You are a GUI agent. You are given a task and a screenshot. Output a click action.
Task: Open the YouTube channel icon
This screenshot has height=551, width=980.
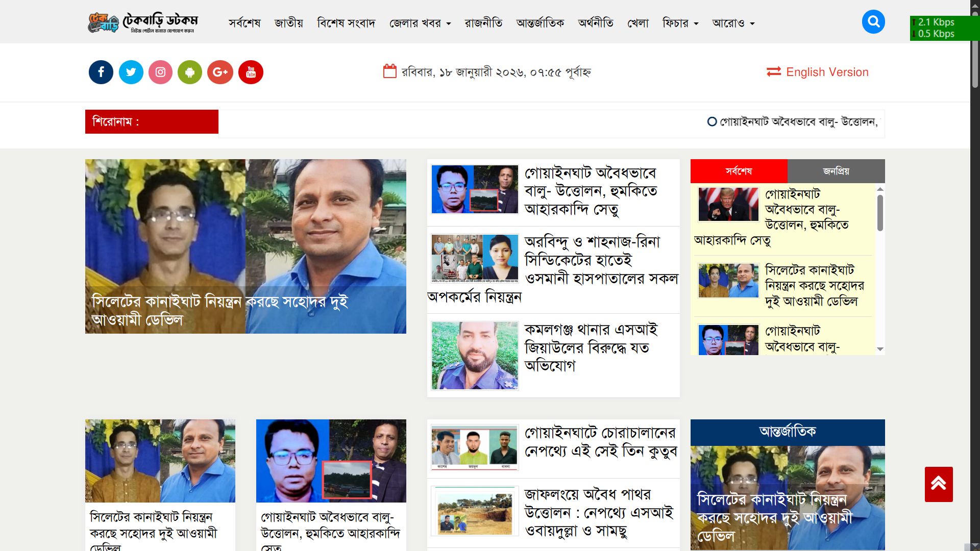251,72
